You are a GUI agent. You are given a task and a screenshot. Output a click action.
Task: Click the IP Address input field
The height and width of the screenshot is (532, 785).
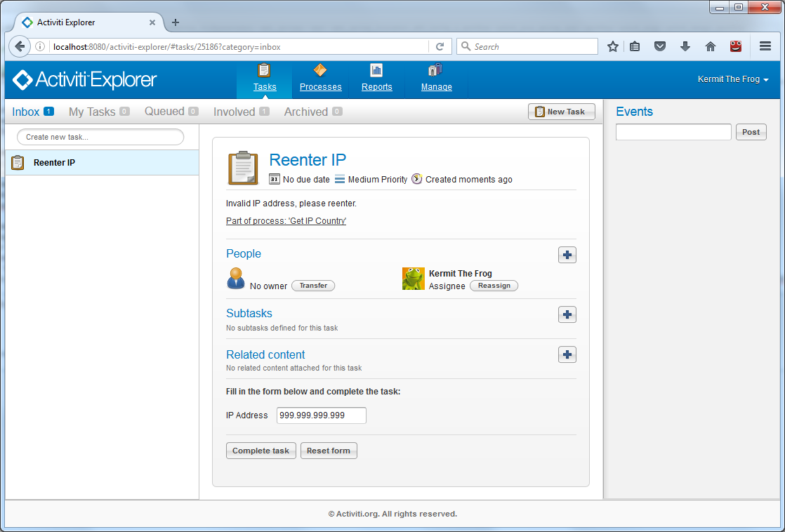(x=321, y=415)
